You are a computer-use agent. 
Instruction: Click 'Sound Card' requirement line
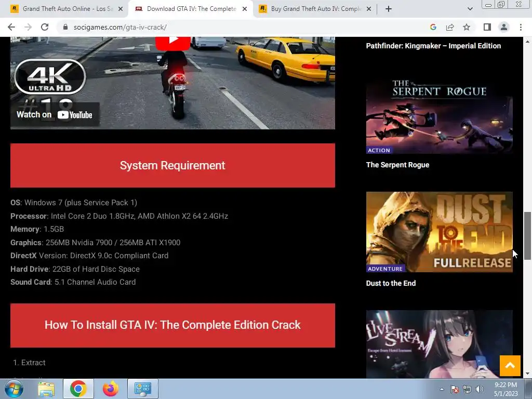tap(73, 282)
